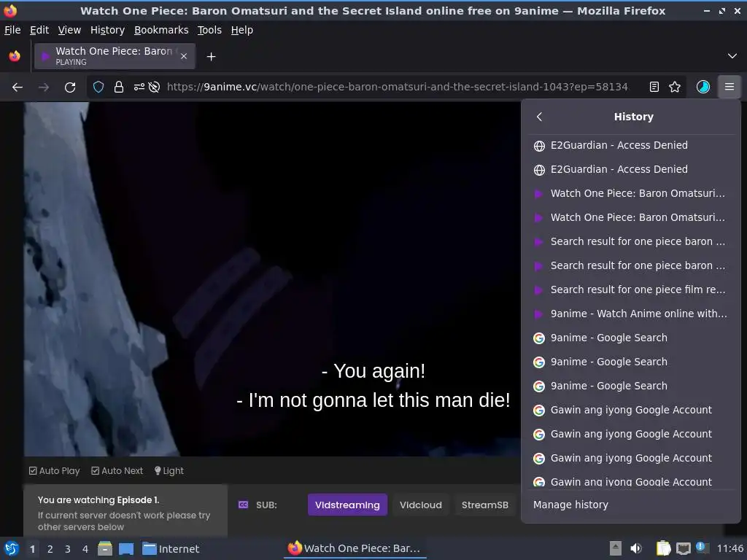Open the first Gawin ang iyong Google Account entry
The height and width of the screenshot is (560, 747).
click(x=631, y=410)
